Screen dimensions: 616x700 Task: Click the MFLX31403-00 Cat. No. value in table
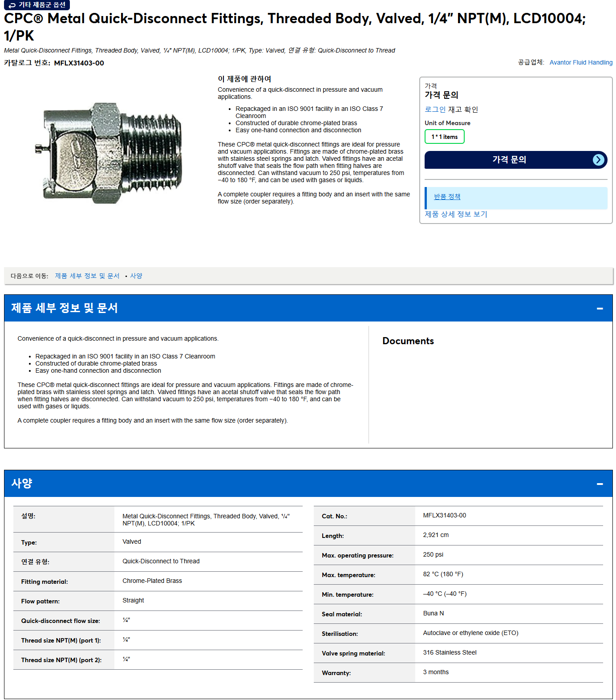[445, 515]
